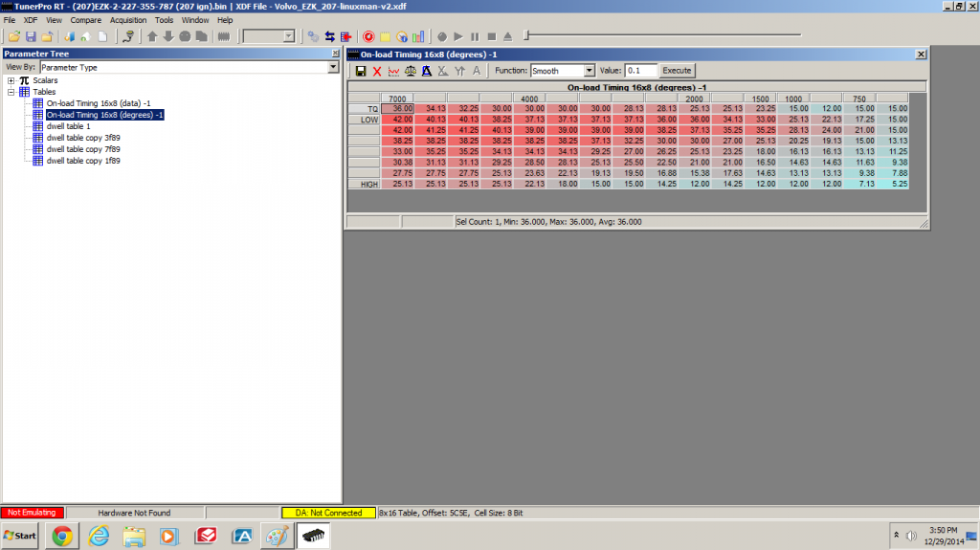980x550 pixels.
Task: Click the Value input field
Action: (641, 71)
